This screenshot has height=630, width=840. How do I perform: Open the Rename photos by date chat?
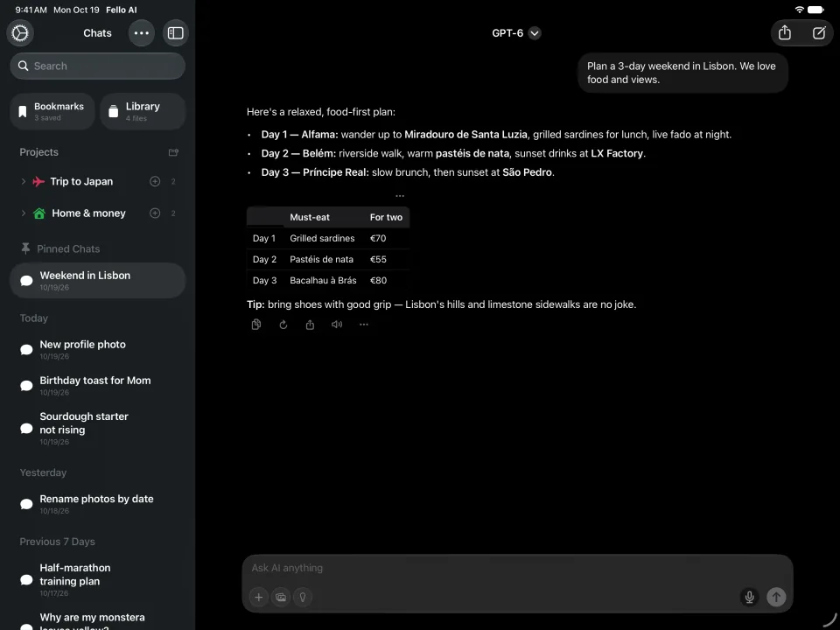click(x=97, y=504)
